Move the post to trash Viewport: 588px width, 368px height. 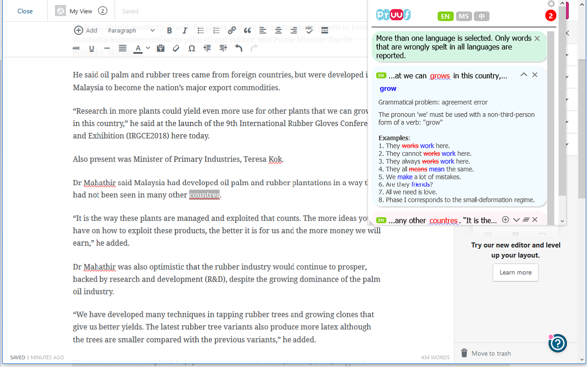tap(486, 353)
